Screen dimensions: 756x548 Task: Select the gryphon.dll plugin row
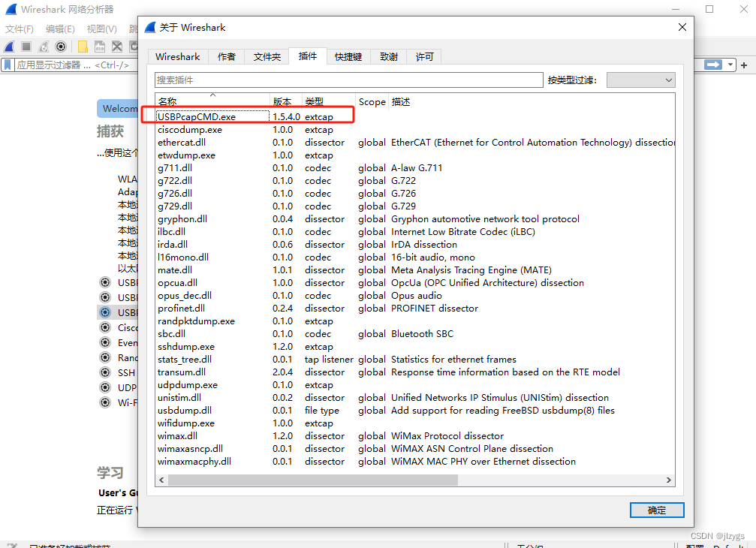click(x=415, y=218)
